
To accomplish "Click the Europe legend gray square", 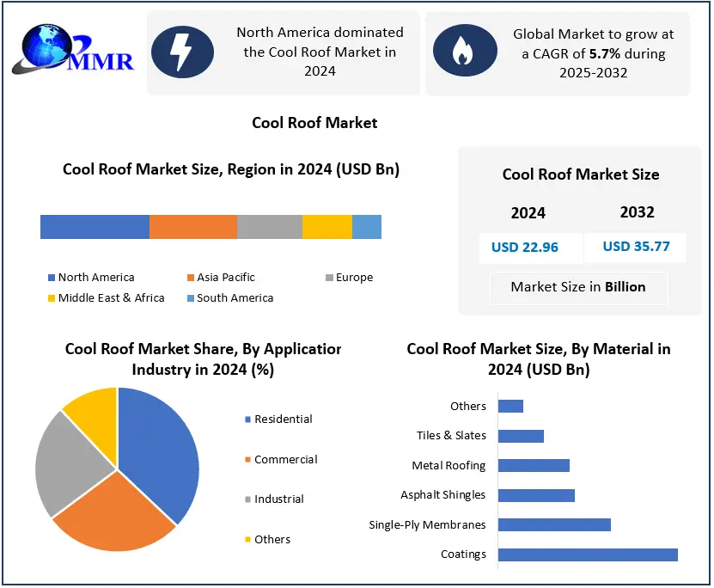I will tap(329, 278).
